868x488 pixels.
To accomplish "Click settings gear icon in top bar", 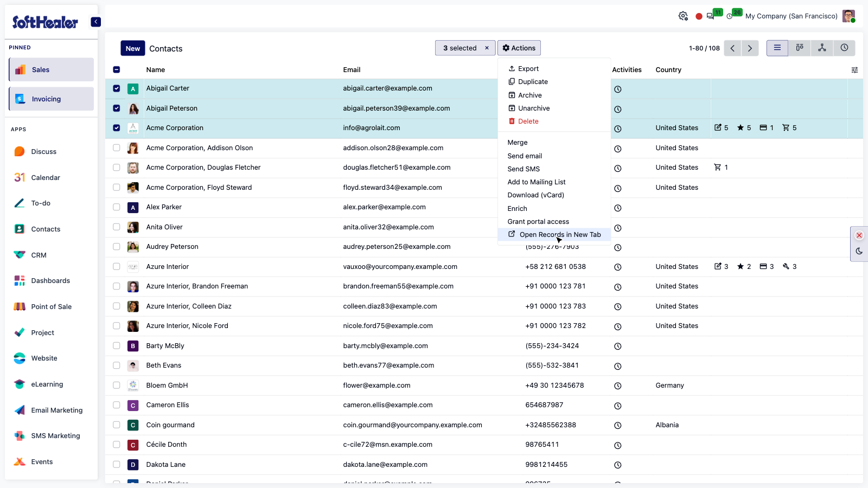I will click(683, 16).
